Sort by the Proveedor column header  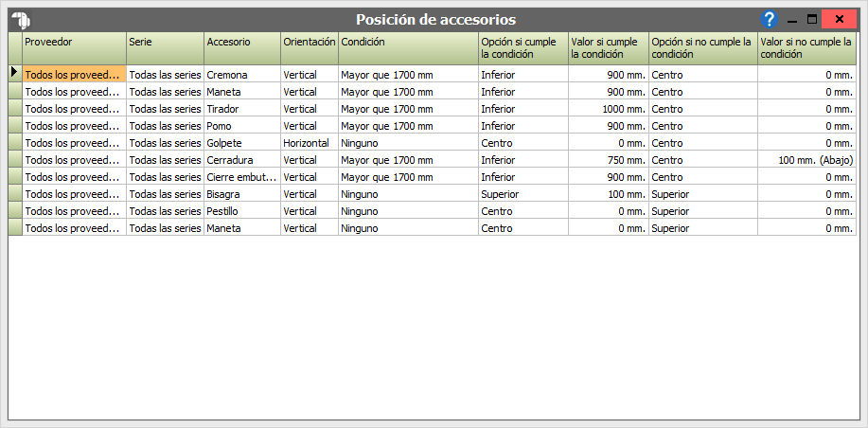(74, 48)
